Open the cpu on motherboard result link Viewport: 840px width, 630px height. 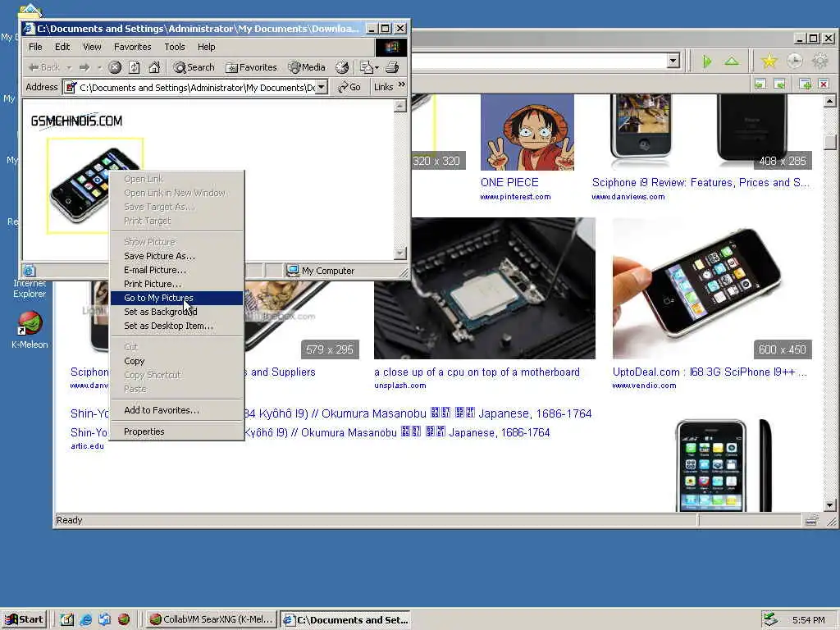(x=477, y=372)
